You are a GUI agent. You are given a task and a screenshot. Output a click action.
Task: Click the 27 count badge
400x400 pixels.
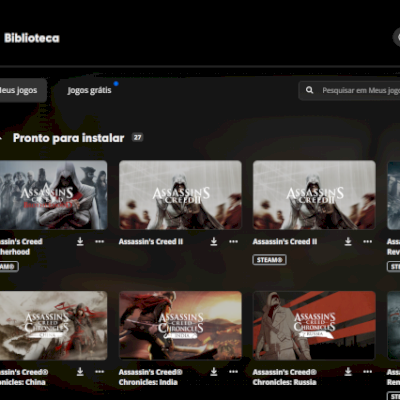[138, 137]
